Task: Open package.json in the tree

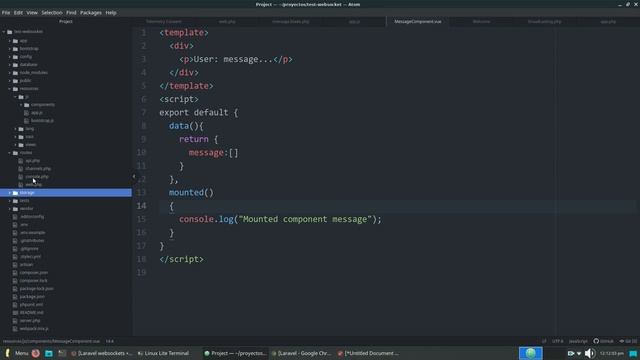Action: pos(32,297)
